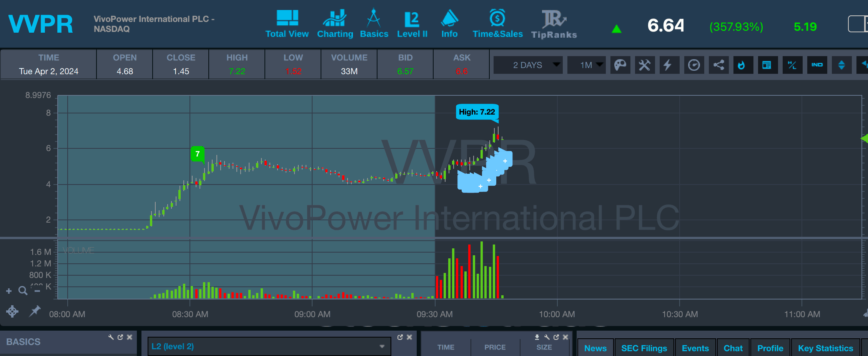This screenshot has width=868, height=356.
Task: Click the BID value 6.57
Action: click(405, 71)
